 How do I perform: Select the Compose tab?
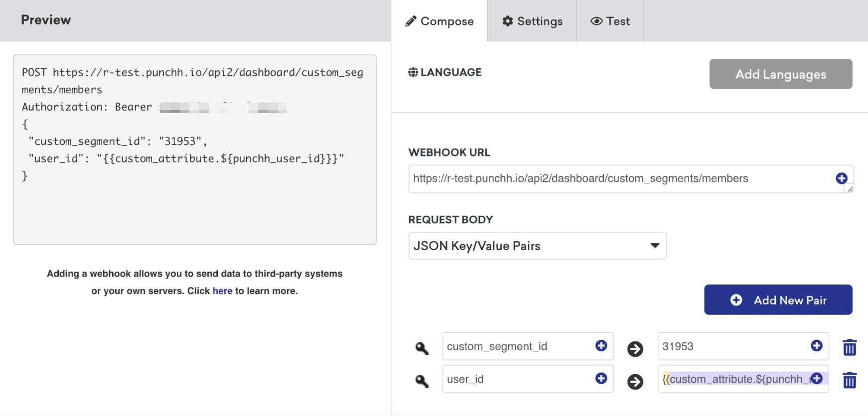(x=439, y=21)
